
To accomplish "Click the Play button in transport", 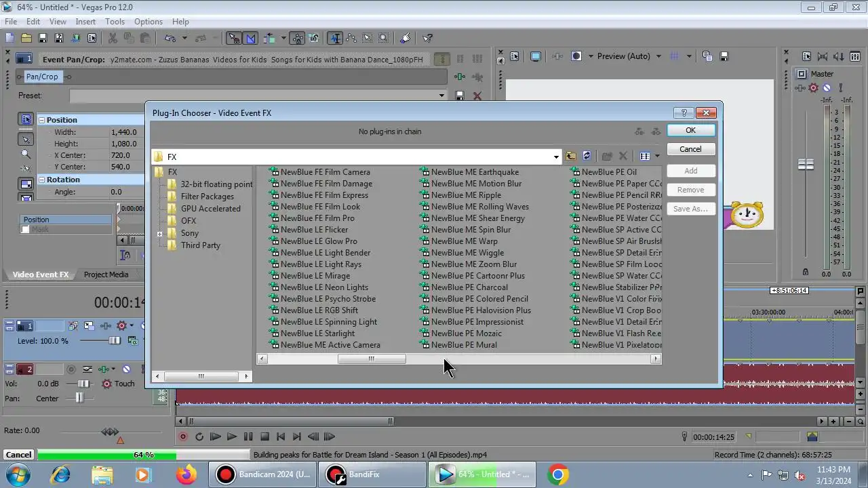I will point(232,437).
